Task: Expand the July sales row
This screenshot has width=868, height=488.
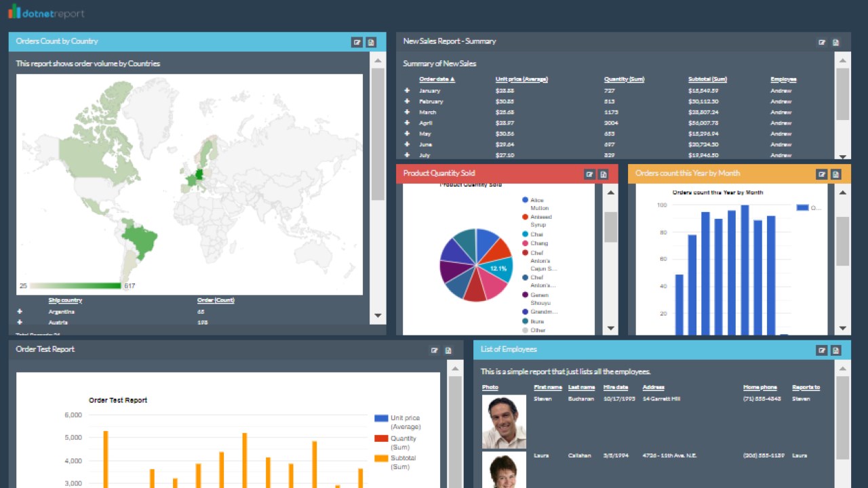Action: [407, 155]
